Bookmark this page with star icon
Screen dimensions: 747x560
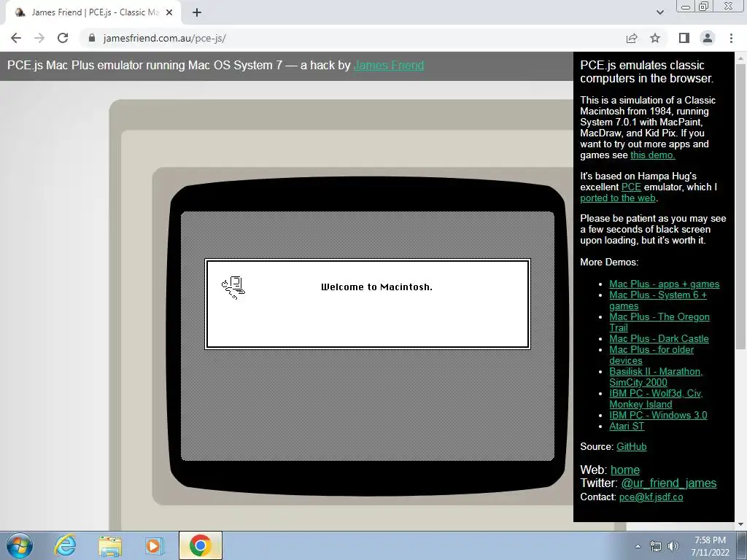656,38
